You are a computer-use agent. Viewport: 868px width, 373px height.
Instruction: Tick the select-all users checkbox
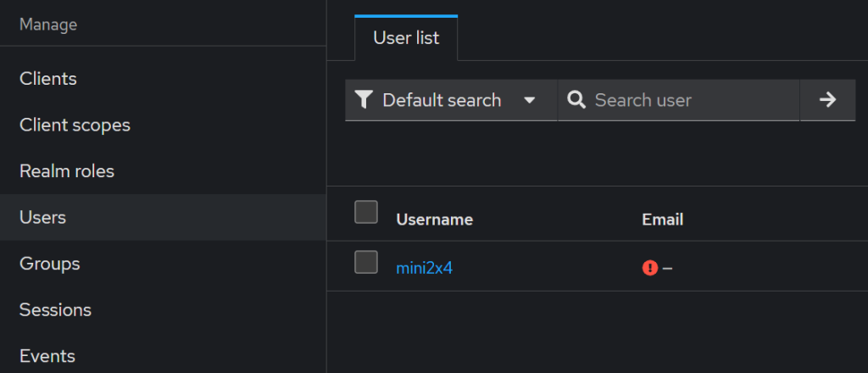tap(366, 212)
